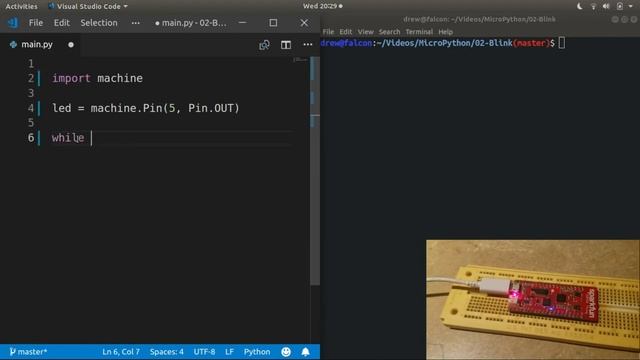Open Visual Studio Code app menu dropdown
640x360 pixels.
click(88, 7)
